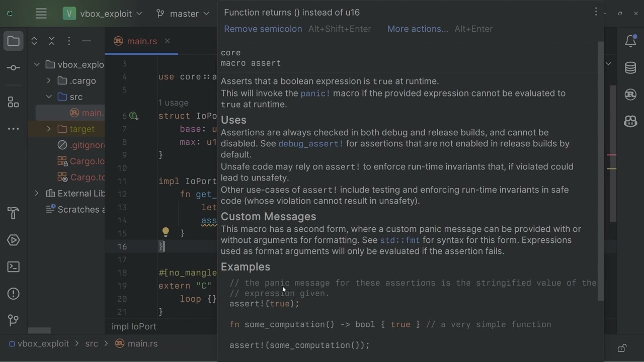This screenshot has height=362, width=644.
Task: Click the '1 usage' inlay hint
Action: pos(174,103)
